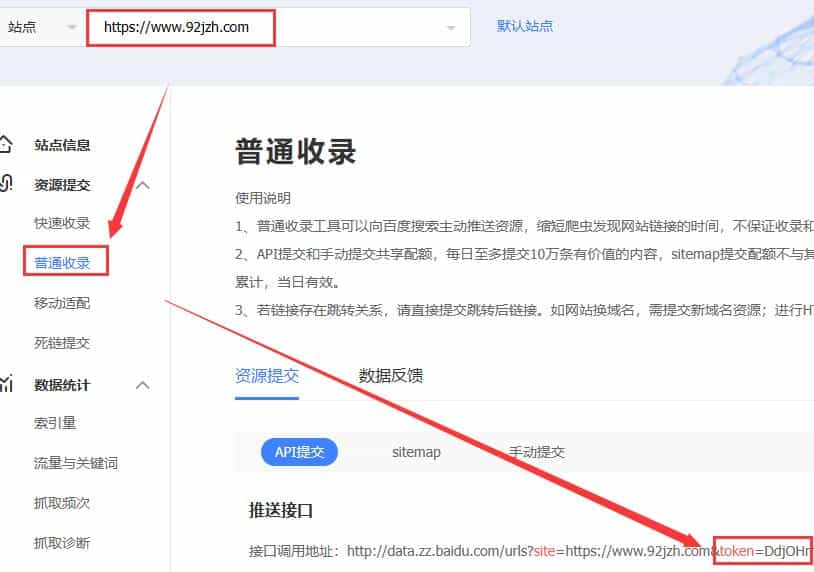Click the 普通收录 page heading
Screen dimensions: 814x572
coord(295,152)
